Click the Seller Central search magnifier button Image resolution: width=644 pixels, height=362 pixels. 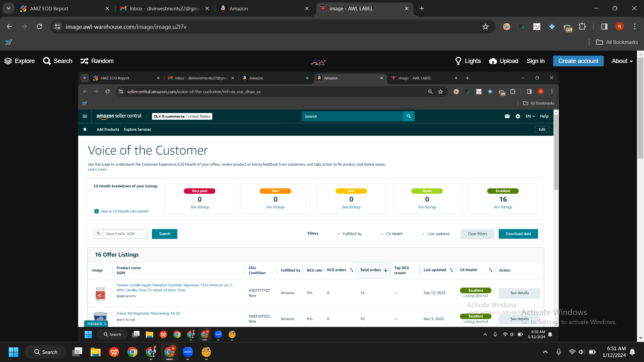[x=409, y=116]
